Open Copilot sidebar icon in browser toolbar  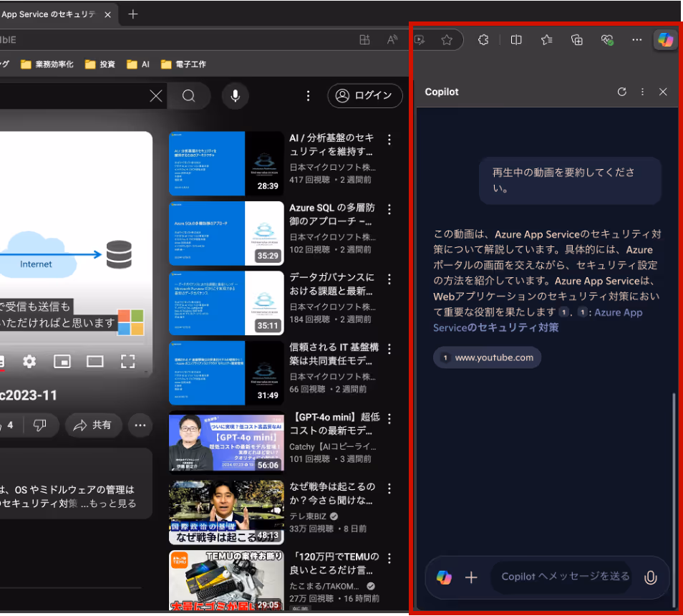(x=664, y=40)
